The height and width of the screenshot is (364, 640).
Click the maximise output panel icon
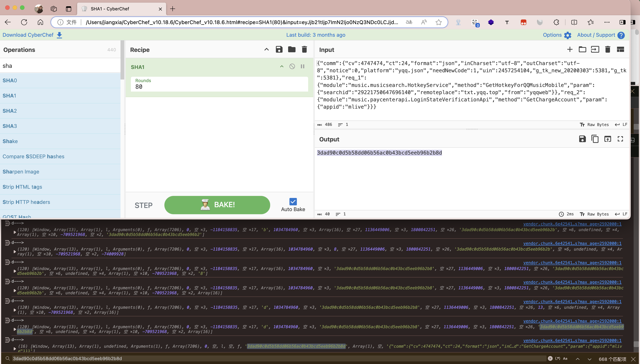pos(620,139)
